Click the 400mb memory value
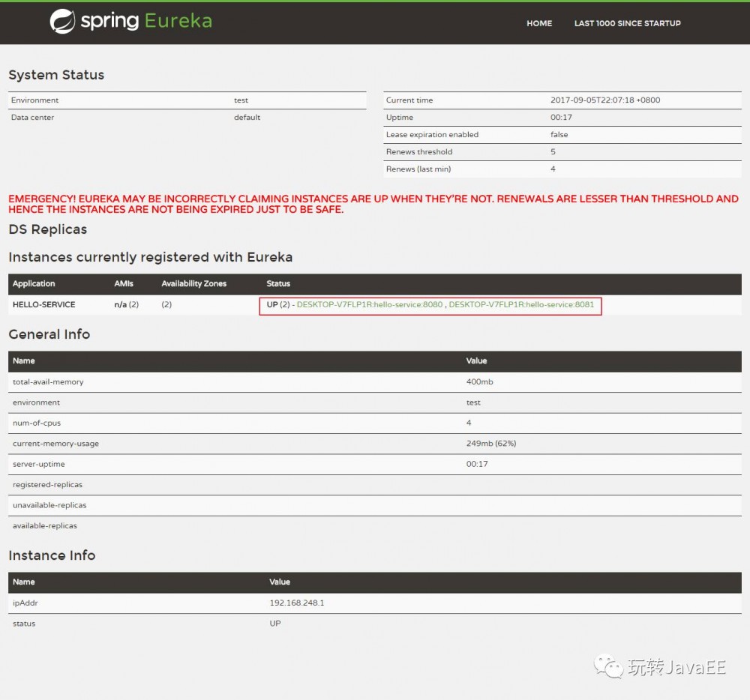The height and width of the screenshot is (700, 750). (x=479, y=381)
